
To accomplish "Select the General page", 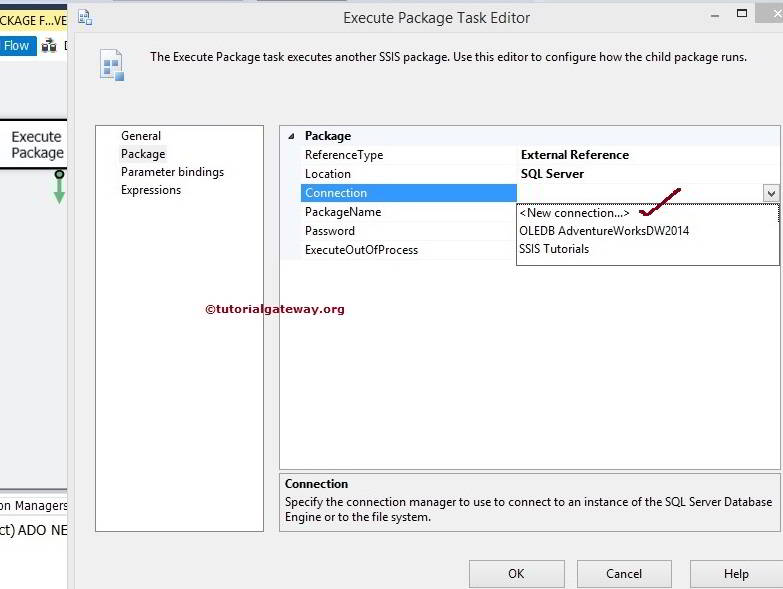I will (x=141, y=136).
